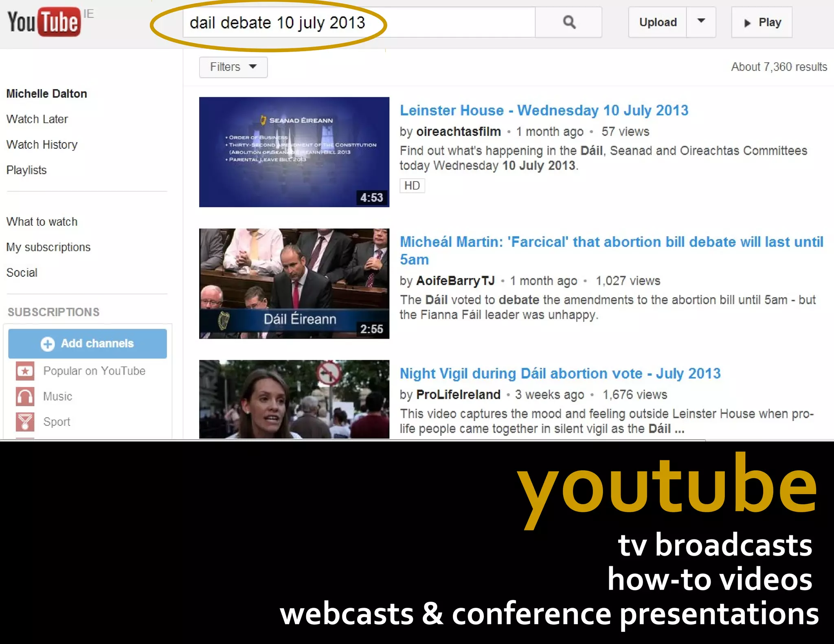Click the Upload button

point(658,22)
